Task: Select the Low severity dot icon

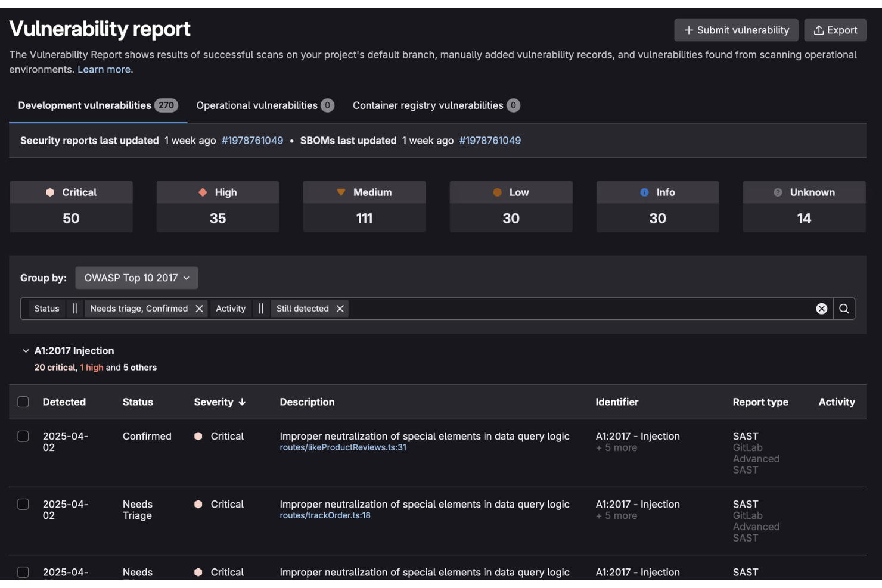Action: [x=497, y=192]
